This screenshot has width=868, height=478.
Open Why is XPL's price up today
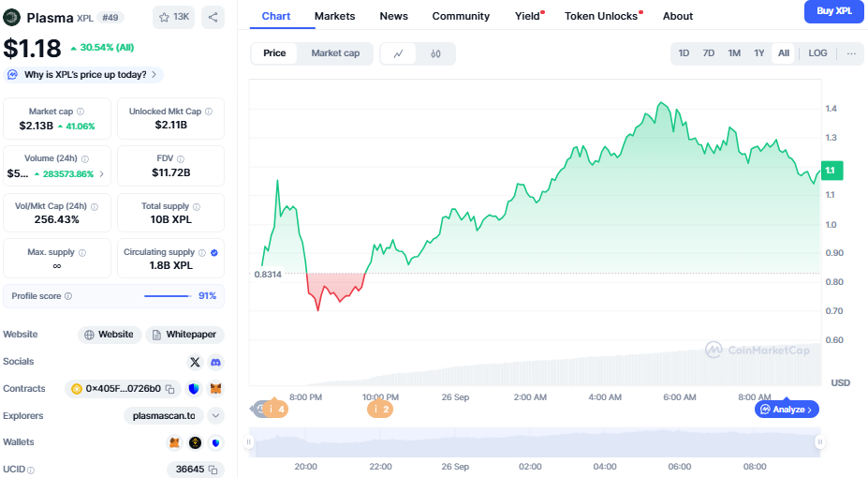click(83, 75)
